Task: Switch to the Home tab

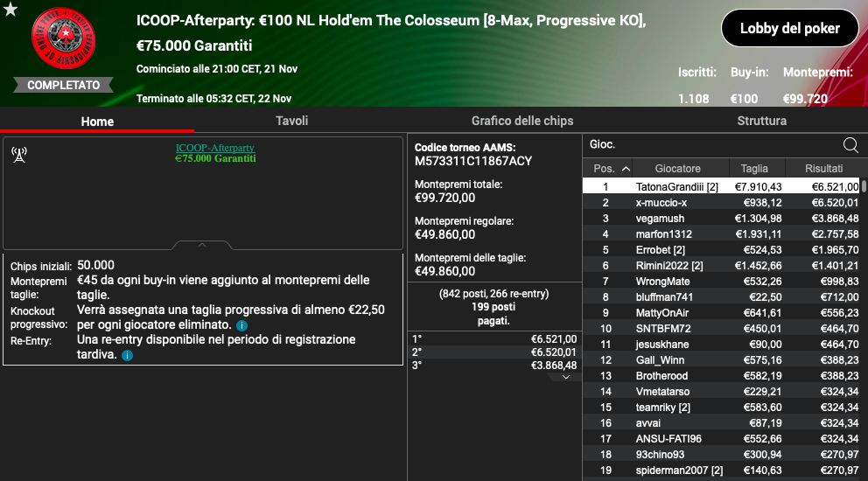Action: pos(97,122)
